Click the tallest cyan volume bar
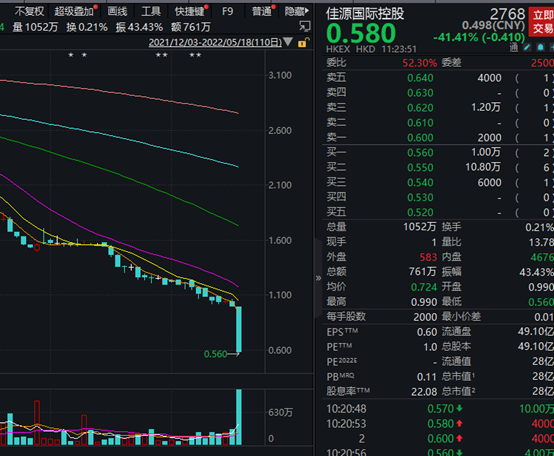554x456 pixels. coord(239,417)
